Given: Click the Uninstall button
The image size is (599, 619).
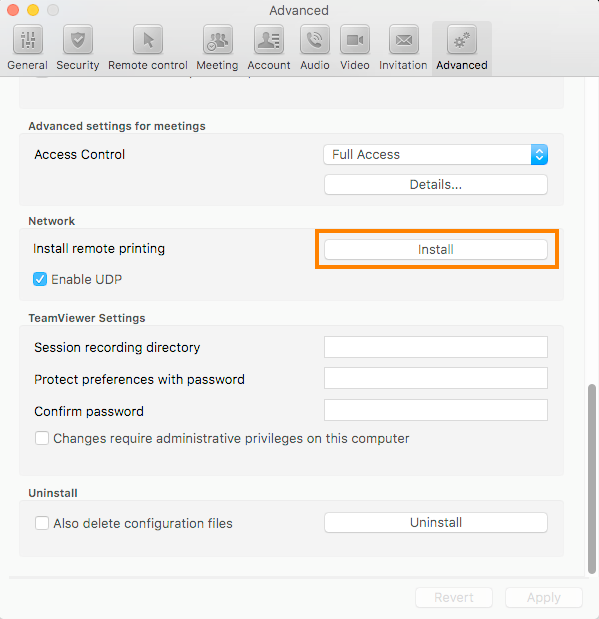Looking at the screenshot, I should pyautogui.click(x=436, y=523).
